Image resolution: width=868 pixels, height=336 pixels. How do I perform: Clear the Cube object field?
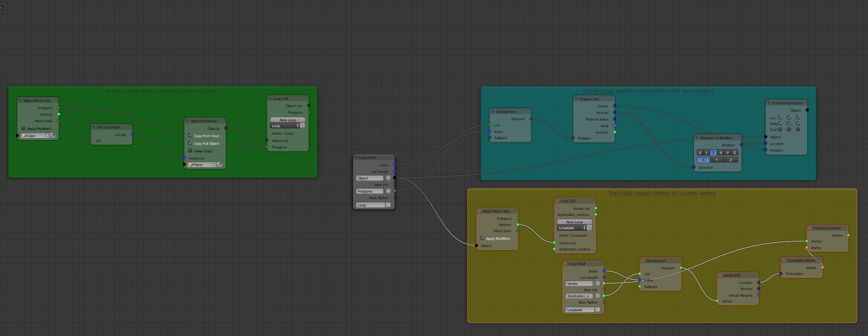(x=47, y=136)
